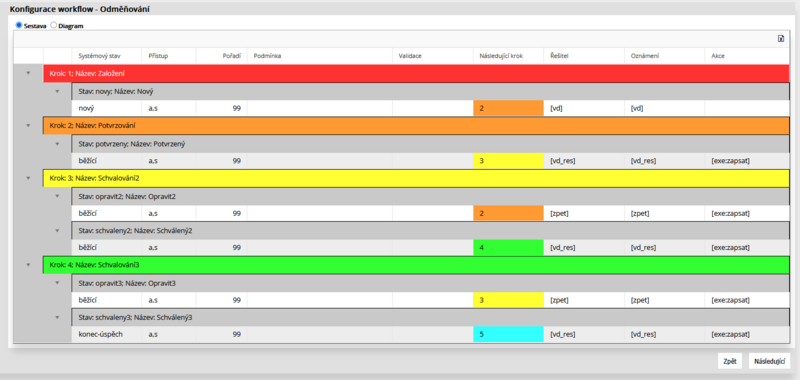800x380 pixels.
Task: Click the 'konec-úspěch' system state cell
Action: [107, 335]
